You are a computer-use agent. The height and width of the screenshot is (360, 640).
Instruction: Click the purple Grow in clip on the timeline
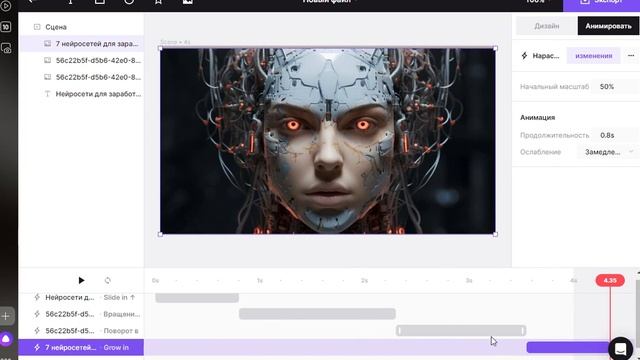coord(568,347)
